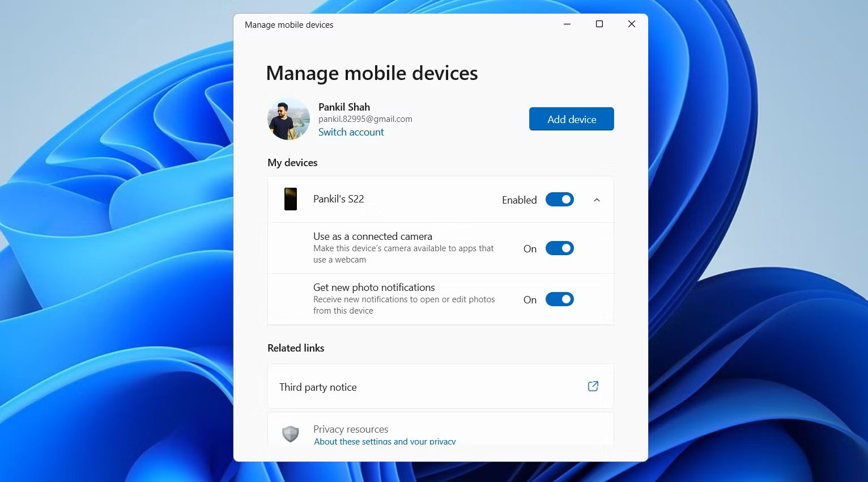Click Pankil Shah's profile photo

pyautogui.click(x=288, y=119)
